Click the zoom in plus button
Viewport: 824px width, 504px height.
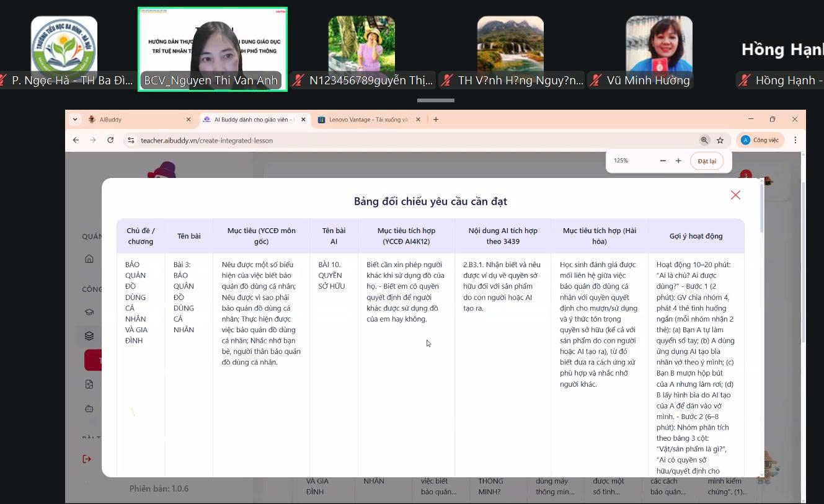678,161
